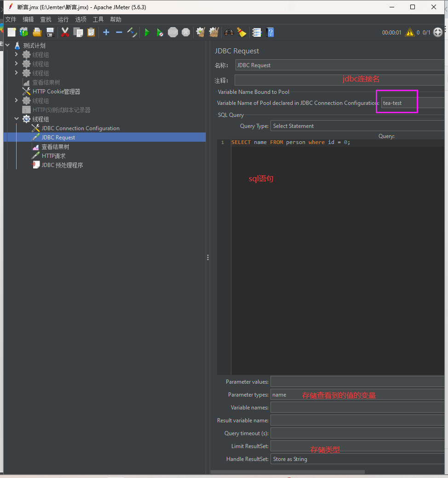Expand the first disabled 线程组 node
This screenshot has height=478, width=448.
(17, 54)
